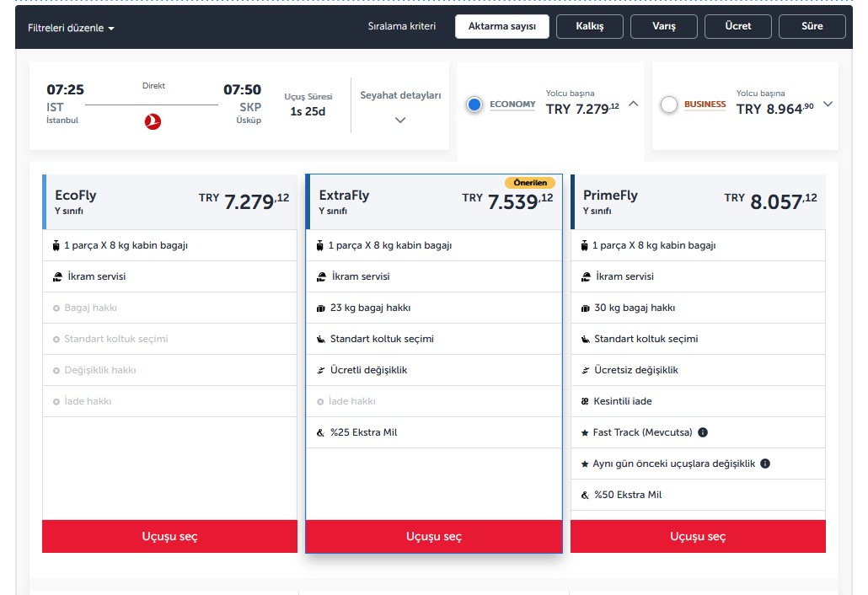Click the ECONOMY label

pyautogui.click(x=512, y=104)
